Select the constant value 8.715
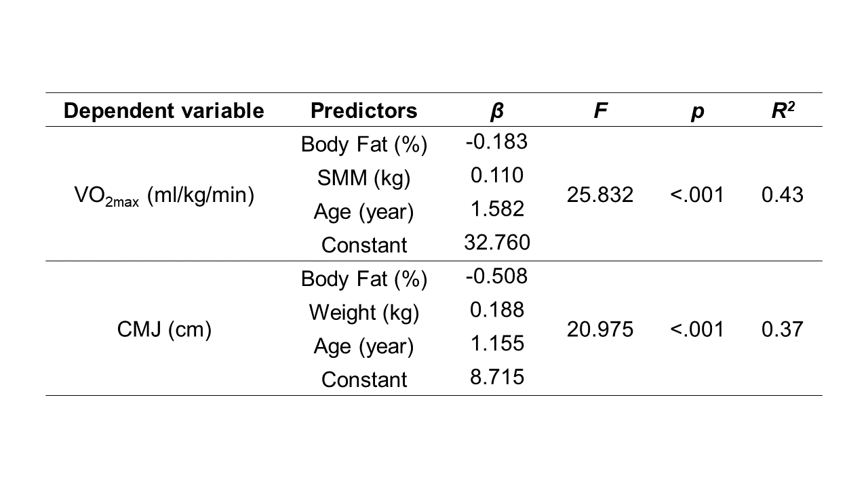The height and width of the screenshot is (488, 868). coord(496,377)
